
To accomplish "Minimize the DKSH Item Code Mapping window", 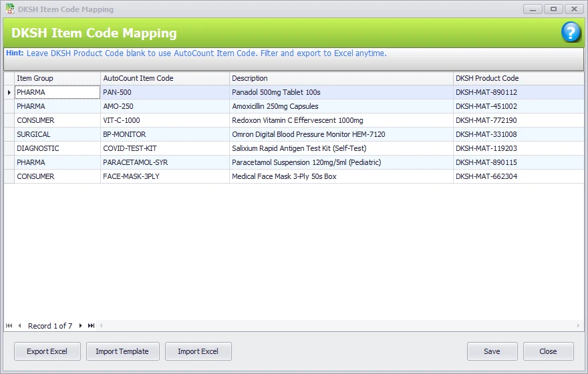I will 533,9.
